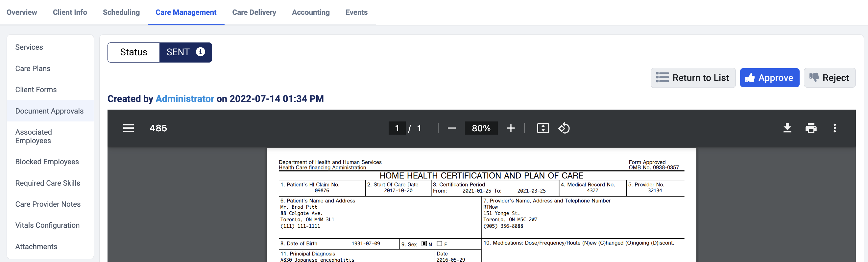Screen dimensions: 868x262
Task: Click the form heading 'HOME HEALTH CERTIFICATION AND PLAN OF CARE'
Action: pyautogui.click(x=481, y=176)
